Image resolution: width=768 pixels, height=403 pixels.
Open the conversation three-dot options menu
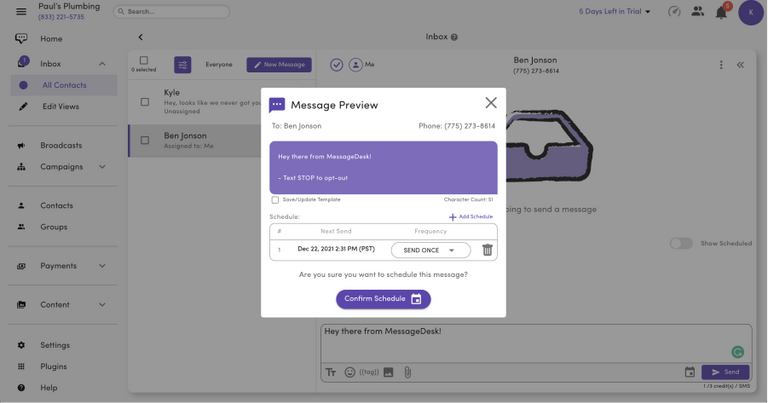[721, 65]
